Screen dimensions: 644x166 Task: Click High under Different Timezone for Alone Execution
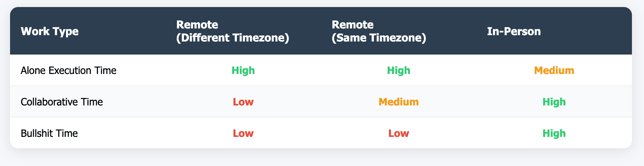click(x=243, y=70)
